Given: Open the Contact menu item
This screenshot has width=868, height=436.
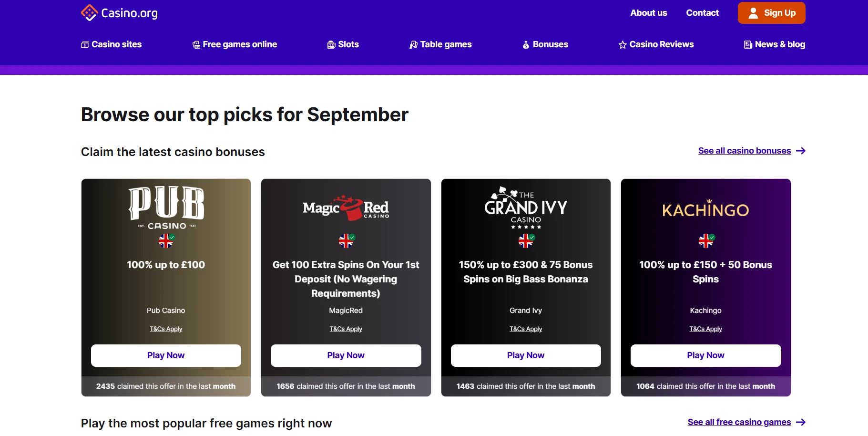Looking at the screenshot, I should (702, 13).
